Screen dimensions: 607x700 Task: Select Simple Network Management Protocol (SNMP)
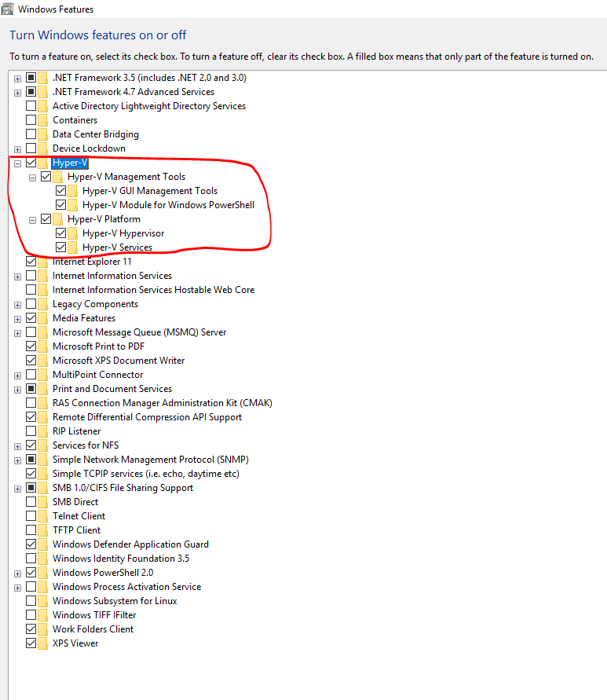pyautogui.click(x=151, y=460)
